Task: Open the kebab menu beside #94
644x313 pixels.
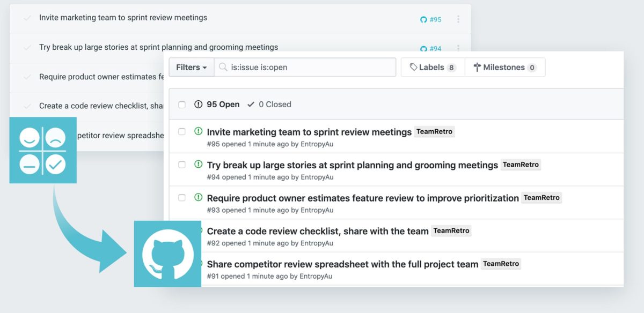Action: tap(458, 49)
